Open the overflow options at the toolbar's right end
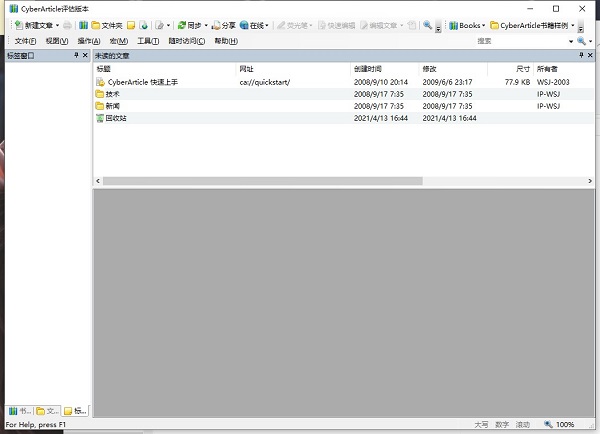The image size is (600, 434). 580,27
